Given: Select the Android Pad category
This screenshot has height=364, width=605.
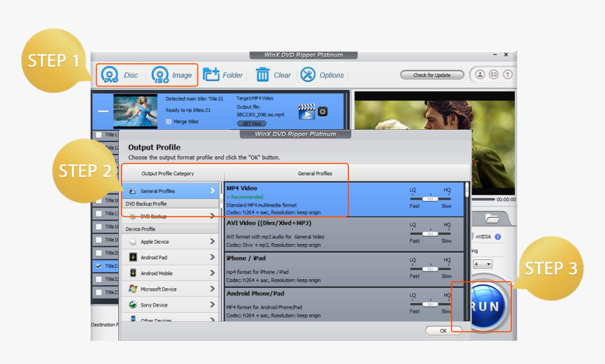Looking at the screenshot, I should click(x=170, y=257).
